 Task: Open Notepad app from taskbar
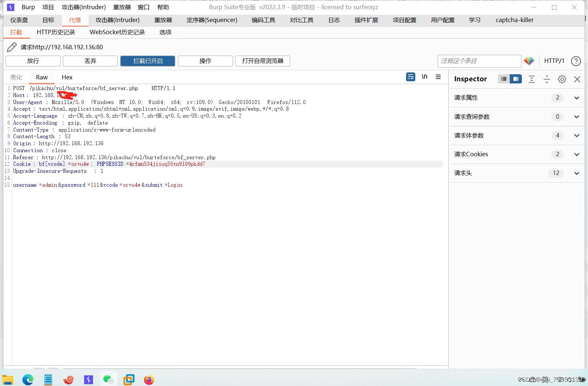pyautogui.click(x=48, y=379)
